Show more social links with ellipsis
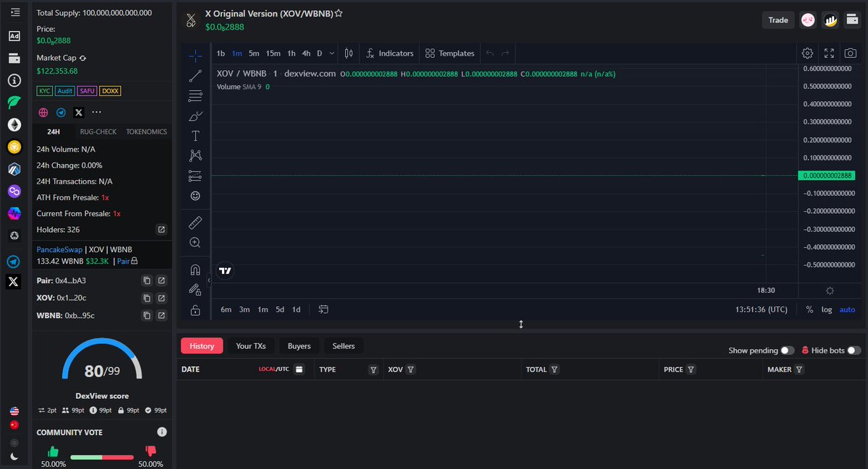This screenshot has height=469, width=868. click(96, 113)
